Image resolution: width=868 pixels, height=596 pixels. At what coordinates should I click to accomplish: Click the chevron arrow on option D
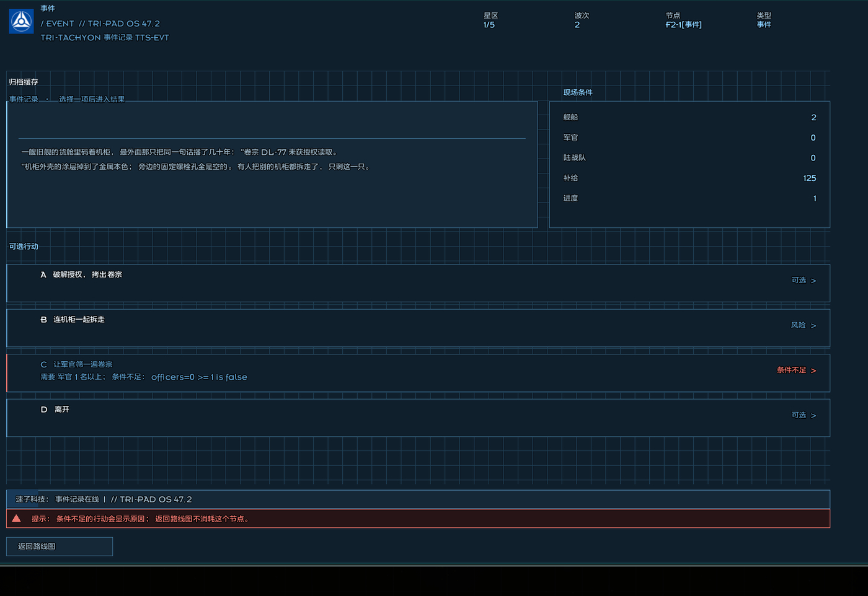pos(813,416)
